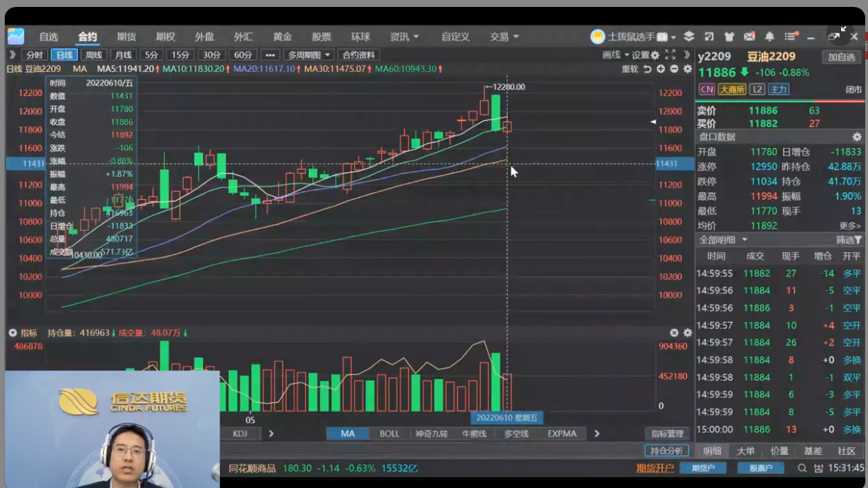Zoom out chart with the minus icon
Viewport: 868px width, 488px height.
point(674,69)
